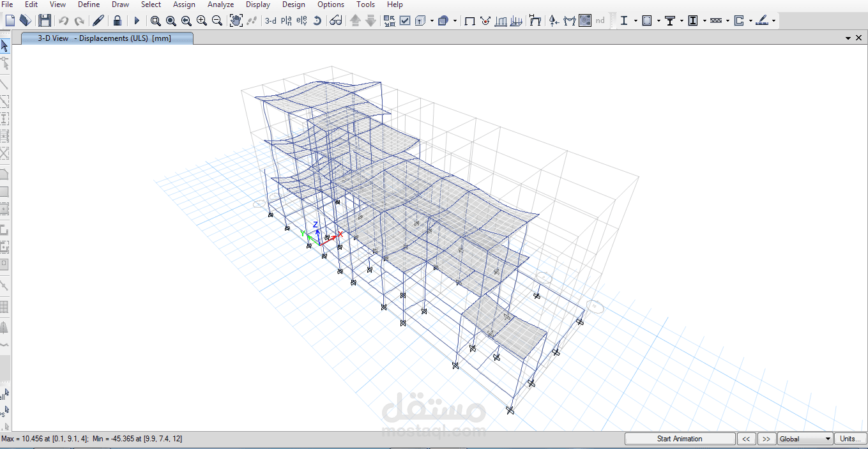Image resolution: width=868 pixels, height=449 pixels.
Task: Open the dropdown beside the cold-formed C icon
Action: click(750, 20)
